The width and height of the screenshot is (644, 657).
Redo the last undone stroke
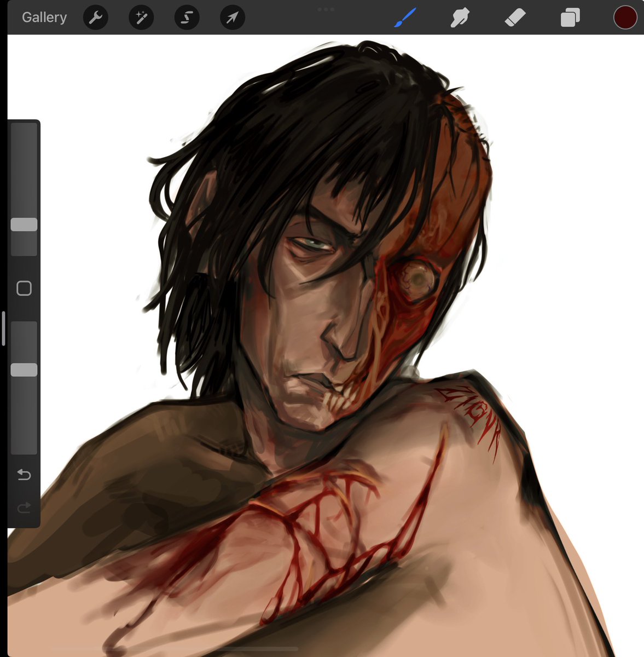24,509
